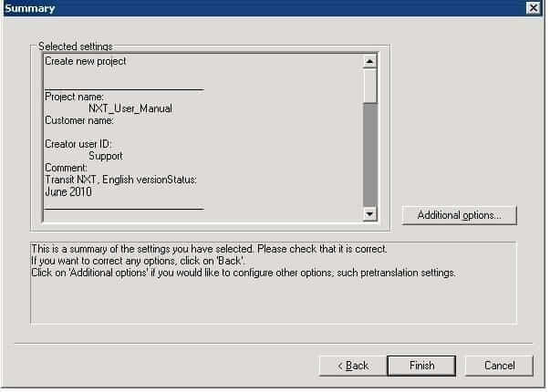
Task: Click the 'Transit NXT, English versionStatus:' line
Action: (120, 180)
